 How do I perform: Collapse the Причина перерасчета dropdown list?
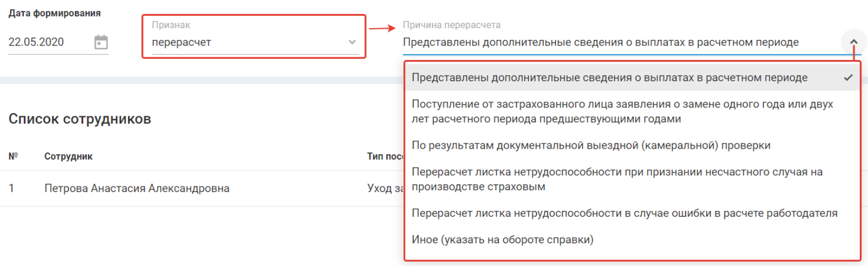[853, 42]
